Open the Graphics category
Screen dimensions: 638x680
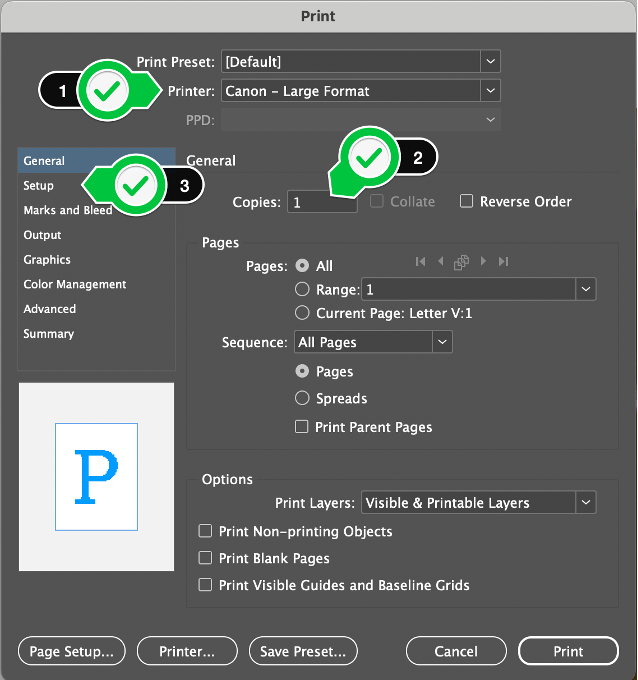point(96,259)
